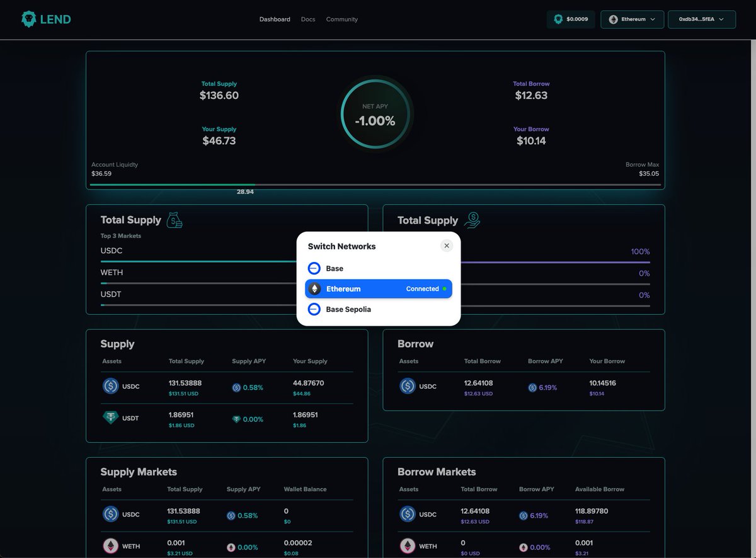Click the WETH bar in Top 3 Markets

227,283
